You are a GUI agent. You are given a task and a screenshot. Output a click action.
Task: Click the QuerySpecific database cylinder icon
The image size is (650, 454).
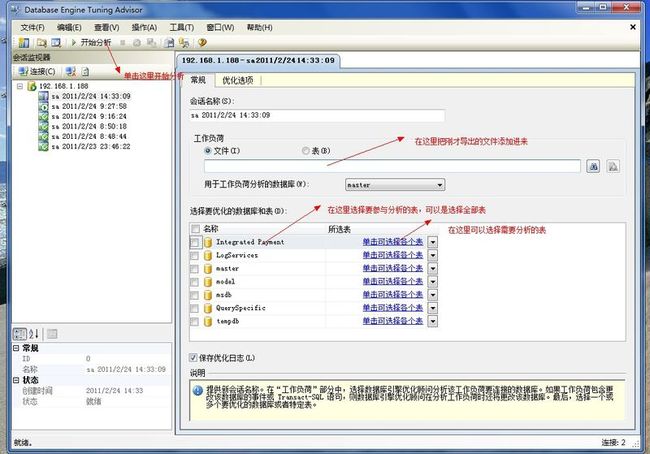(208, 308)
